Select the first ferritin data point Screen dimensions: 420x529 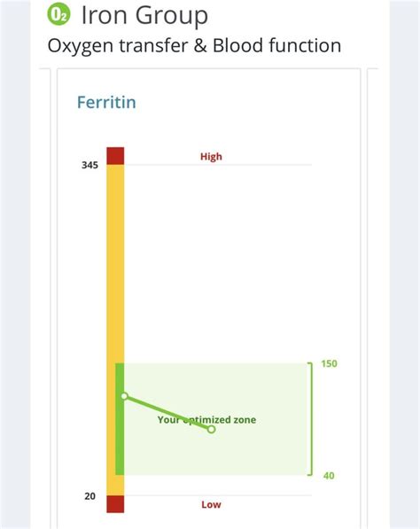tap(124, 396)
